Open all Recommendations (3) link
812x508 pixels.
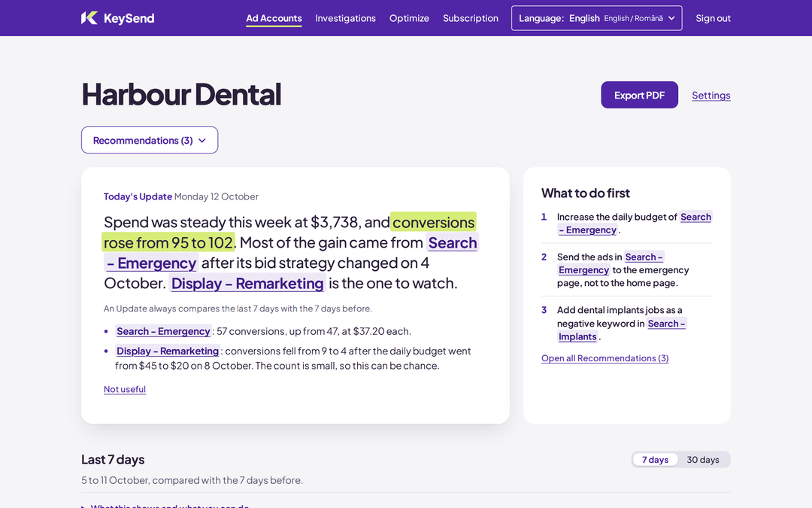click(604, 358)
